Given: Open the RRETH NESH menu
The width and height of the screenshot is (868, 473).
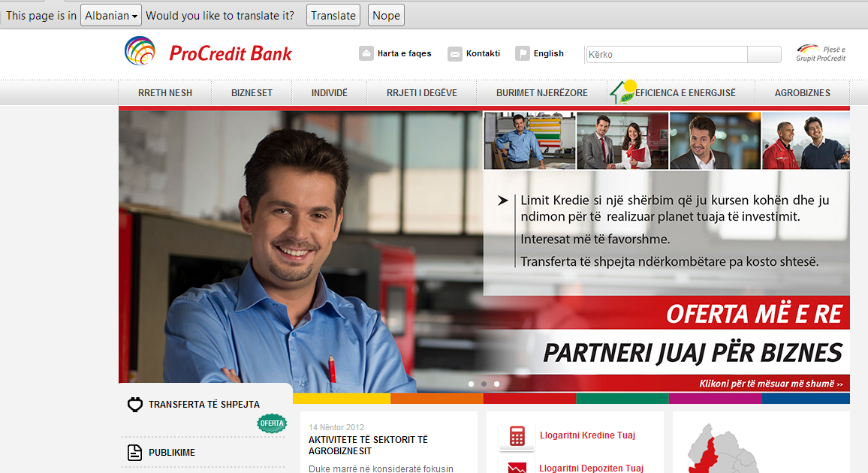Looking at the screenshot, I should (x=165, y=93).
